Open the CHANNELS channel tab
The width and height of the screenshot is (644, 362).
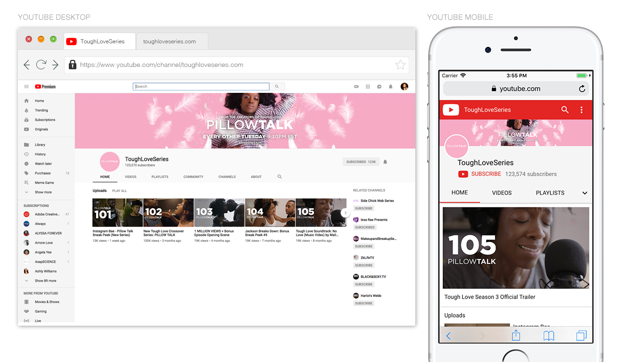227,177
